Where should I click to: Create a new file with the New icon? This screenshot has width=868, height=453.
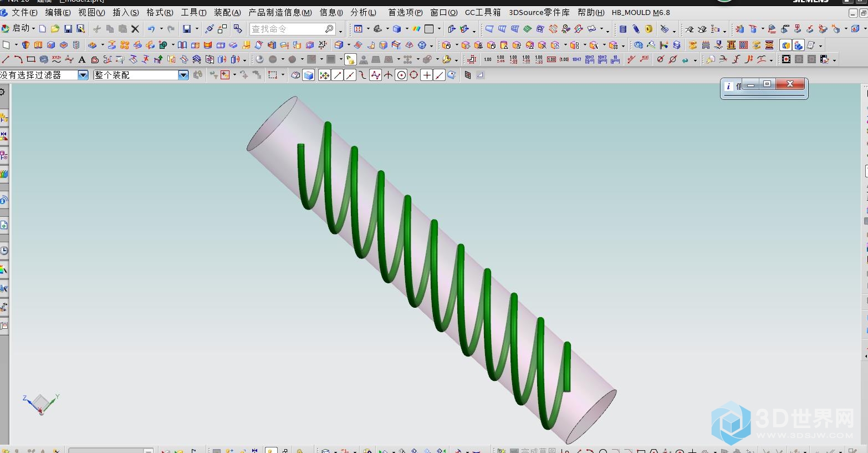(42, 28)
